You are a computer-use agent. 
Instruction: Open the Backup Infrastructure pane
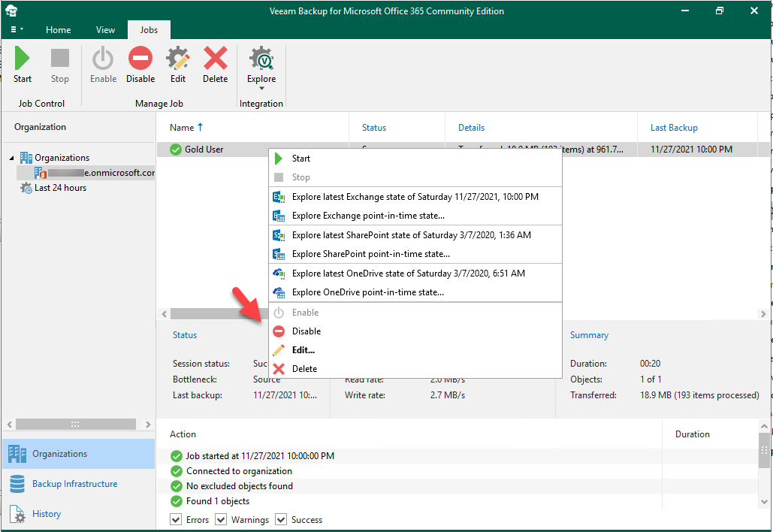click(78, 484)
